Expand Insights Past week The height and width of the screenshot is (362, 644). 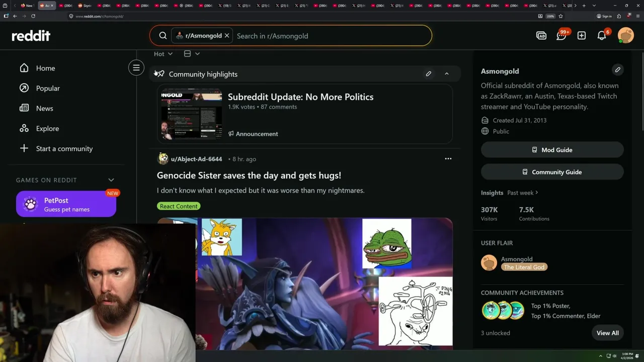pos(523,193)
